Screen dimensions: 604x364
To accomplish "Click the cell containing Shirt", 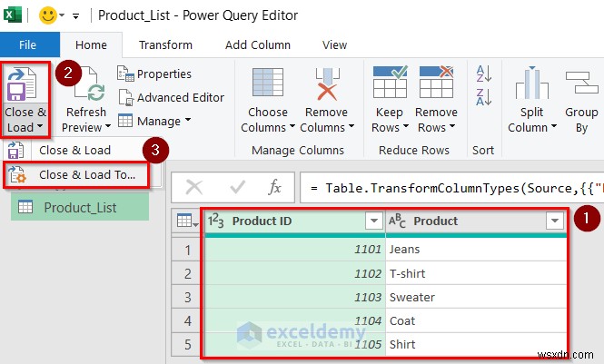I will click(x=476, y=344).
